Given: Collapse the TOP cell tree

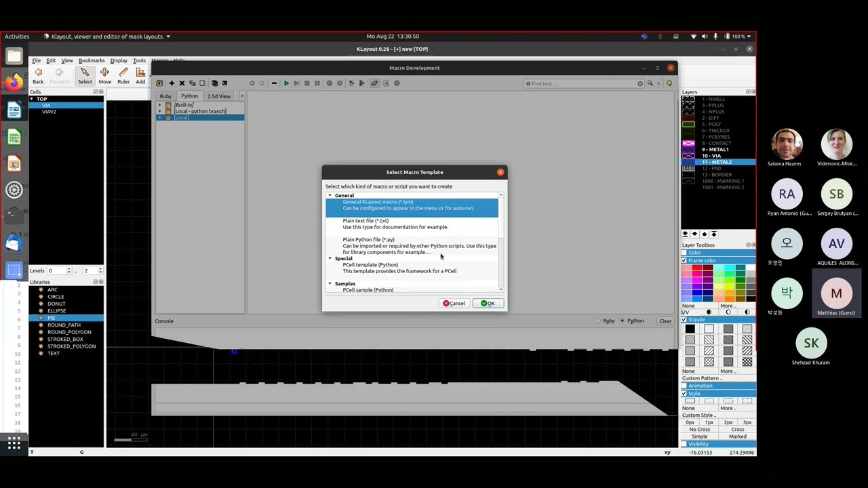Looking at the screenshot, I should tap(31, 99).
